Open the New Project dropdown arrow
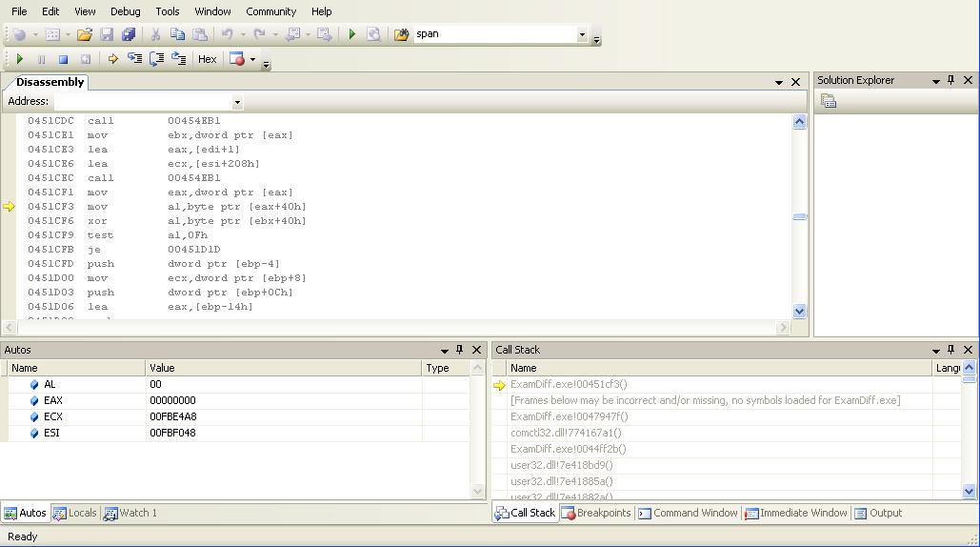 coord(35,34)
